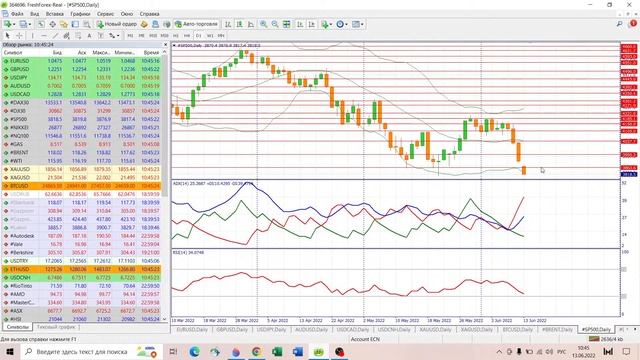Screen dimensions: 640x360
Task: Open Word from the taskbar
Action: pos(298,351)
